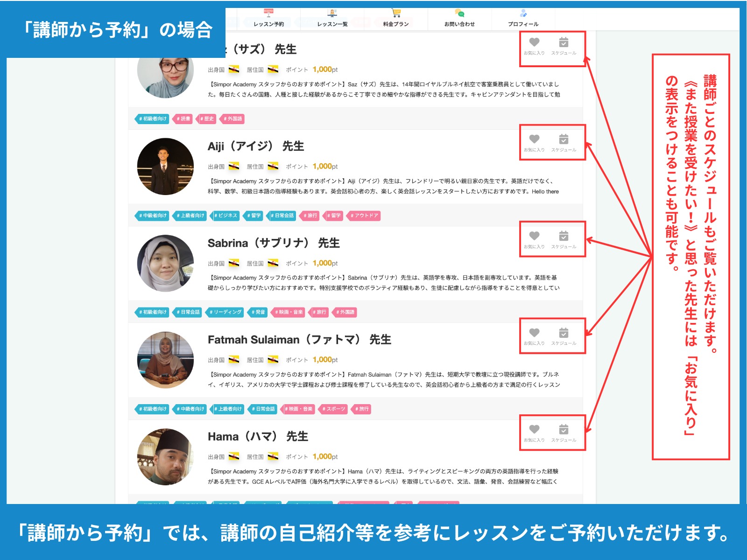
Task: Click heart icon for Hama teacher
Action: pyautogui.click(x=534, y=433)
